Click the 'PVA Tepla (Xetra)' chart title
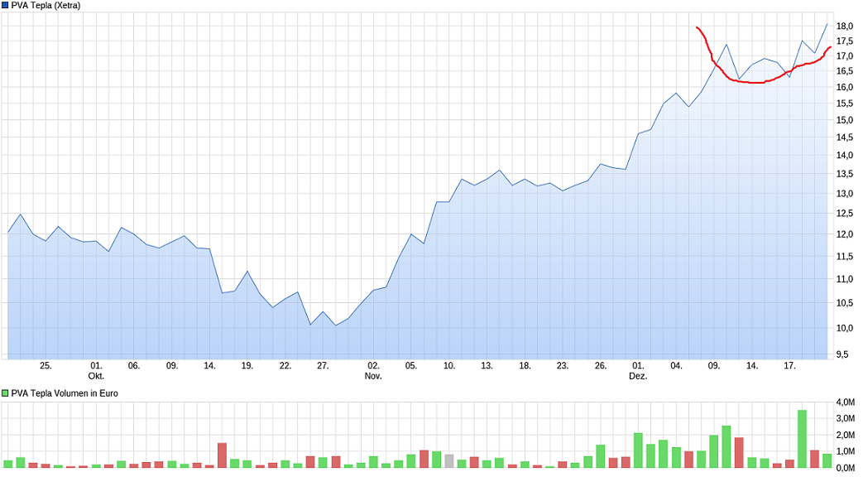This screenshot has width=868, height=477. tap(46, 6)
